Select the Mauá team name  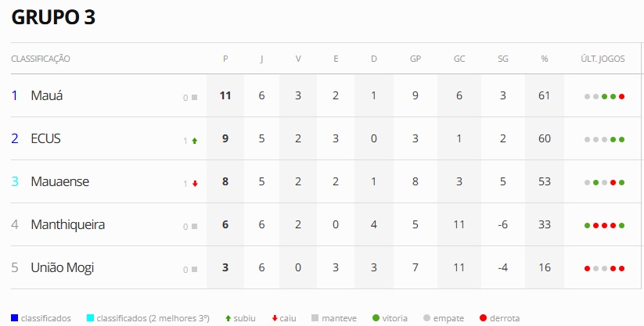pyautogui.click(x=46, y=95)
